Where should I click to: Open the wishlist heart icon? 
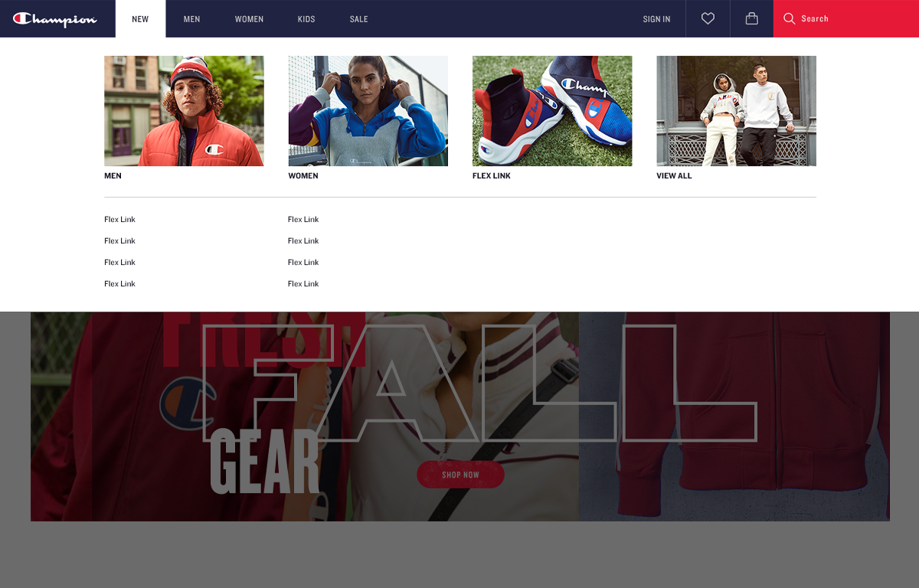click(x=708, y=18)
